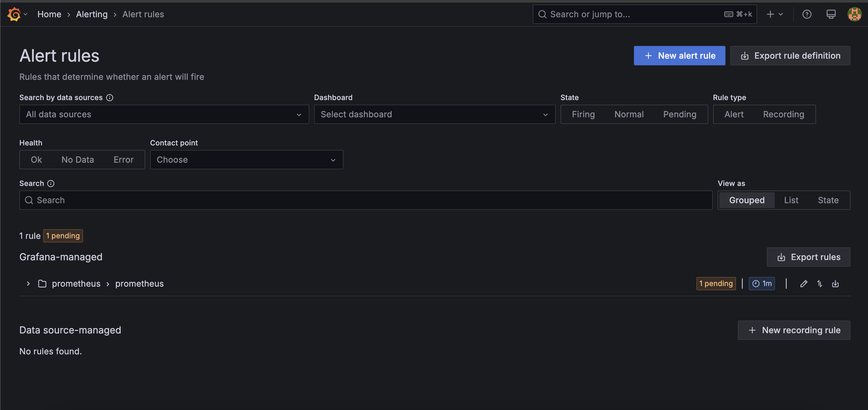Go to Home breadcrumb
Screen dimensions: 868x410
click(49, 14)
